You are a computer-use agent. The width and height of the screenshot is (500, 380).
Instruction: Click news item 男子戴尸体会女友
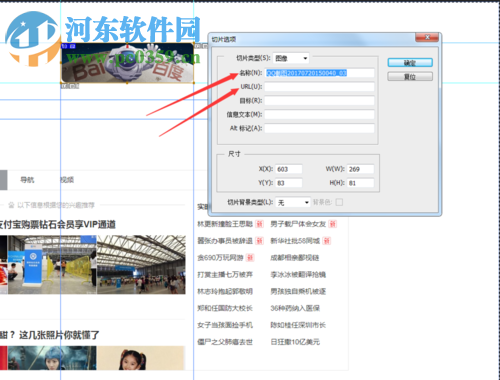click(298, 224)
